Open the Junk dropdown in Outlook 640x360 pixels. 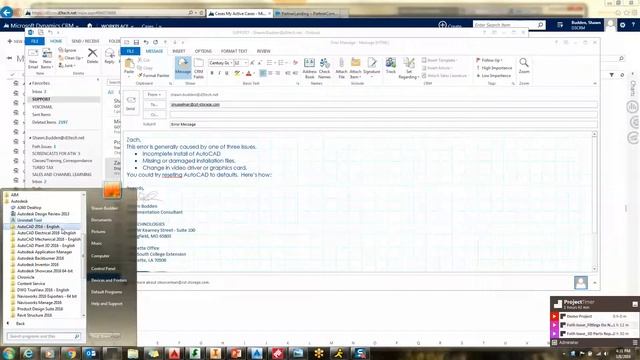[x=67, y=65]
